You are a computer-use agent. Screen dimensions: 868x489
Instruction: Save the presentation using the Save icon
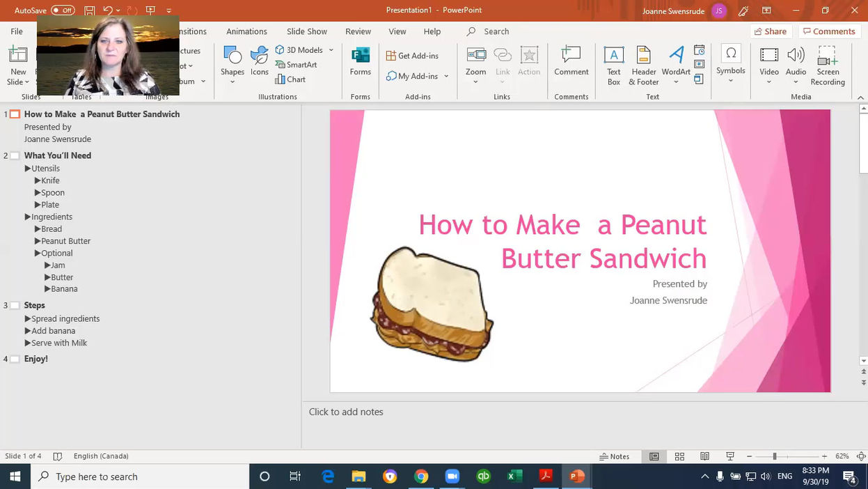[89, 10]
